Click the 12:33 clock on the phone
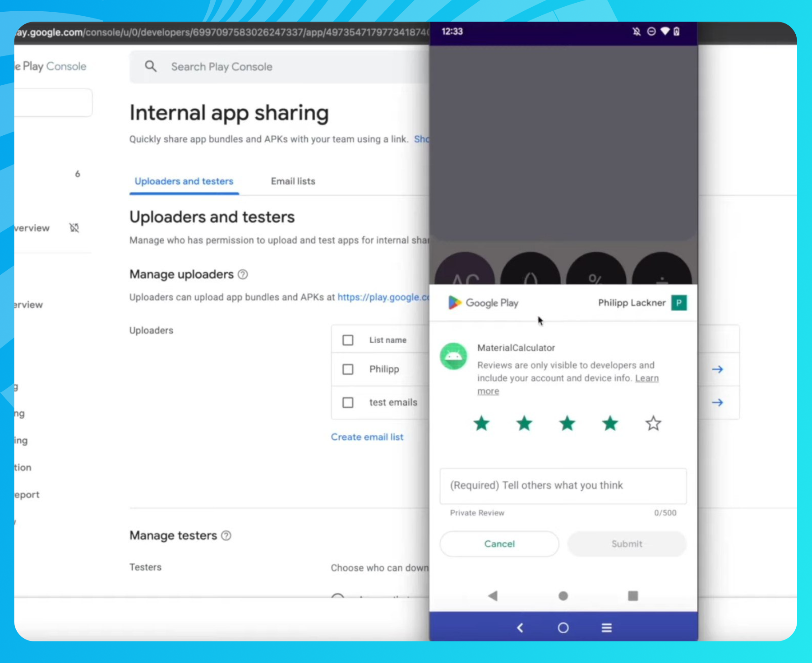Image resolution: width=812 pixels, height=663 pixels. tap(452, 32)
